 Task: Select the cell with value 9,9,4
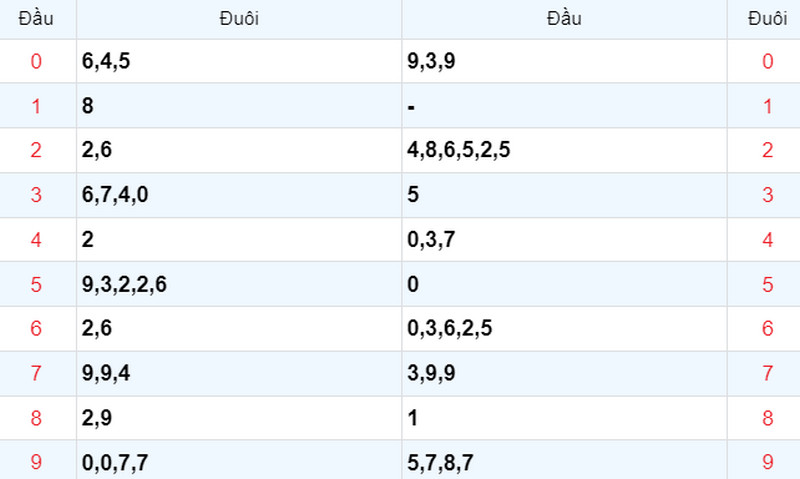click(239, 373)
